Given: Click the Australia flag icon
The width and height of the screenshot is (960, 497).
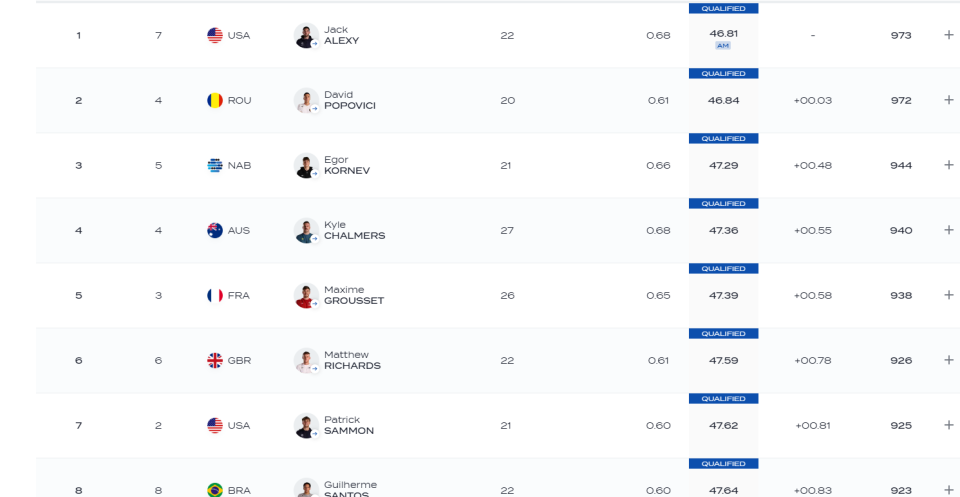Looking at the screenshot, I should [215, 230].
